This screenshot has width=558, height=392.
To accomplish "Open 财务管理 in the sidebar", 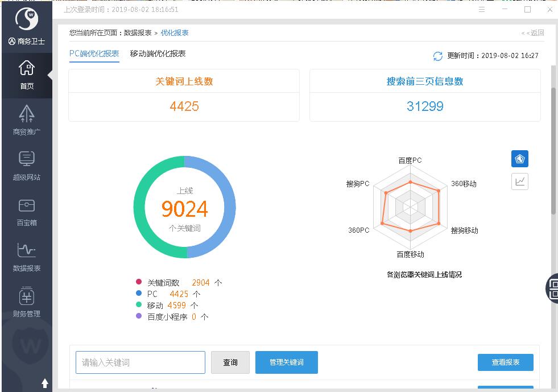I will [26, 302].
